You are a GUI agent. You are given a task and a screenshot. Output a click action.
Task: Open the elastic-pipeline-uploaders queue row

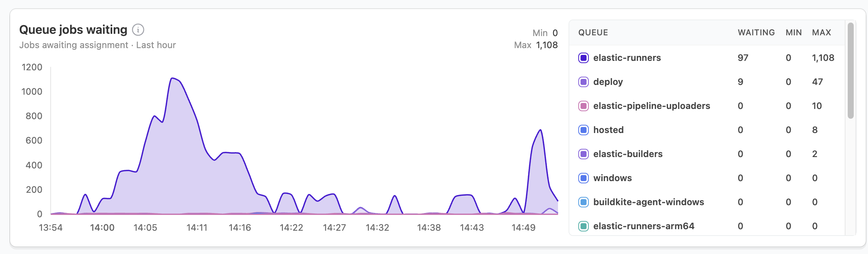[651, 106]
